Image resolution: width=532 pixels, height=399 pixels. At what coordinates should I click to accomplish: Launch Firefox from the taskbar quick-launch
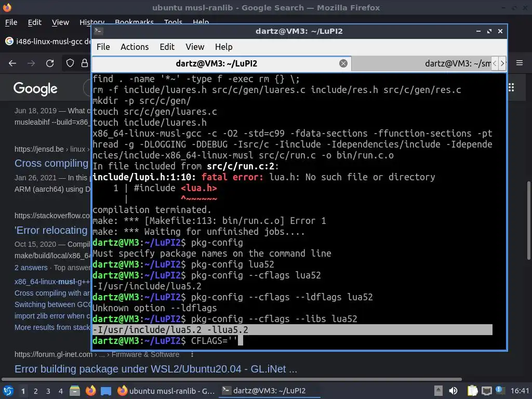90,391
